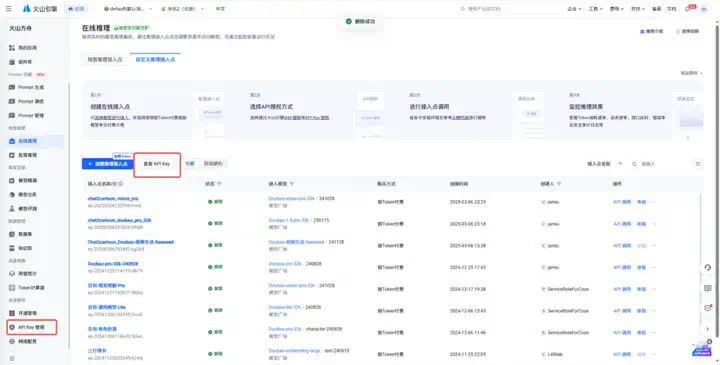This screenshot has width=720, height=365.
Task: Open the 推理介绍 link
Action: 652,32
